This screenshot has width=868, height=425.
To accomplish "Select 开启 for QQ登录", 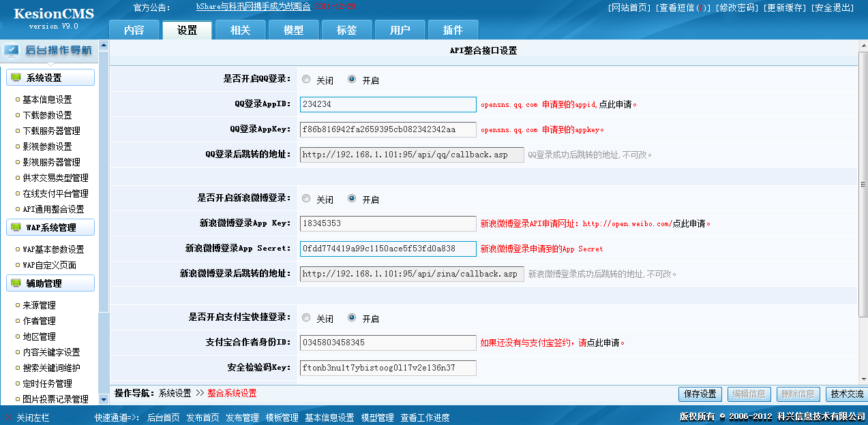I will [352, 79].
